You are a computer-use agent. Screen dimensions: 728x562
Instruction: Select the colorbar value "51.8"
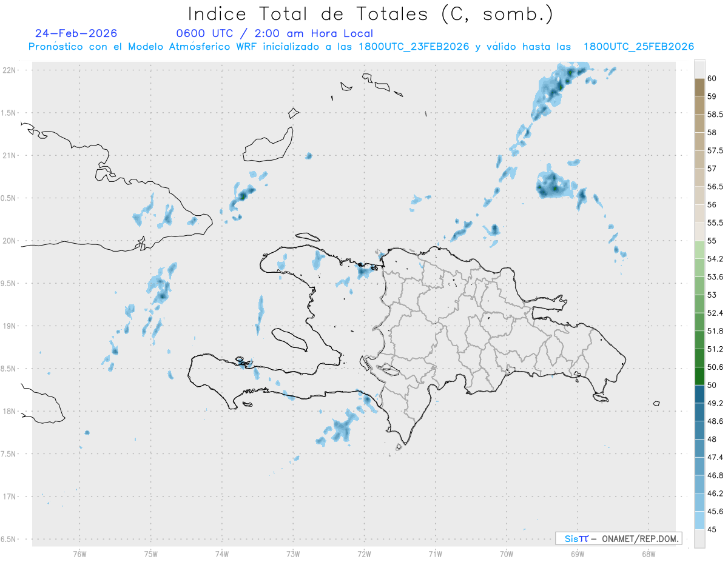(715, 331)
